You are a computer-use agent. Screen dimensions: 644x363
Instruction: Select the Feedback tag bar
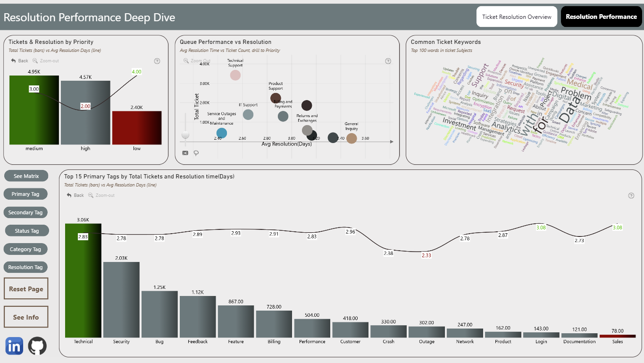(198, 317)
